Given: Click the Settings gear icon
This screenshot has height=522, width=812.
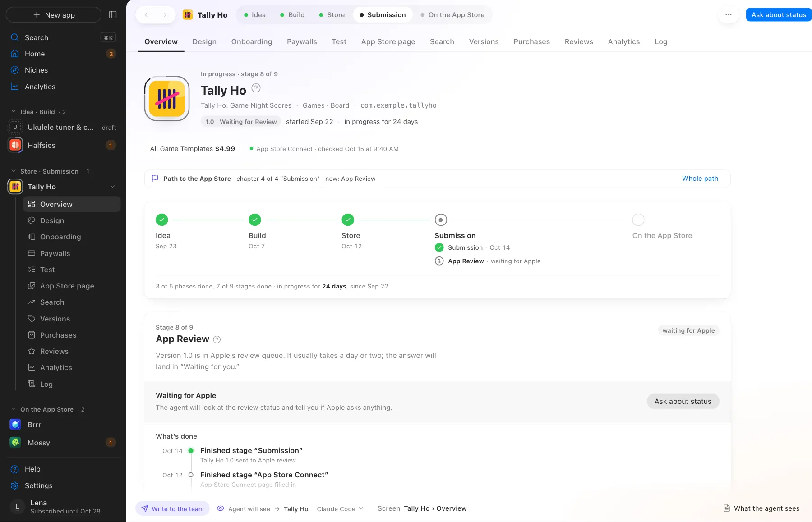Looking at the screenshot, I should [15, 485].
